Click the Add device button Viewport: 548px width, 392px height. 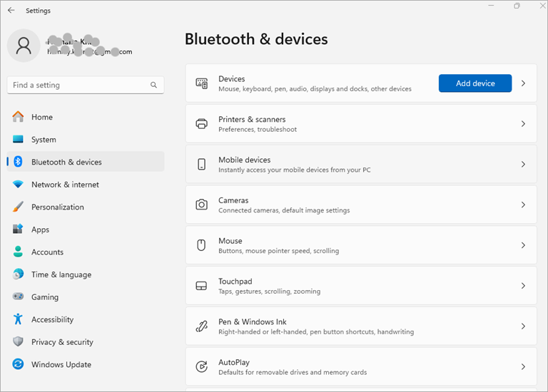click(x=475, y=83)
